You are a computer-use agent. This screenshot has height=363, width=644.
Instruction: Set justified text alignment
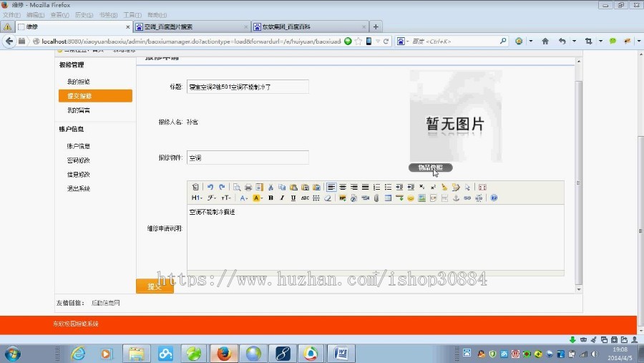point(365,187)
